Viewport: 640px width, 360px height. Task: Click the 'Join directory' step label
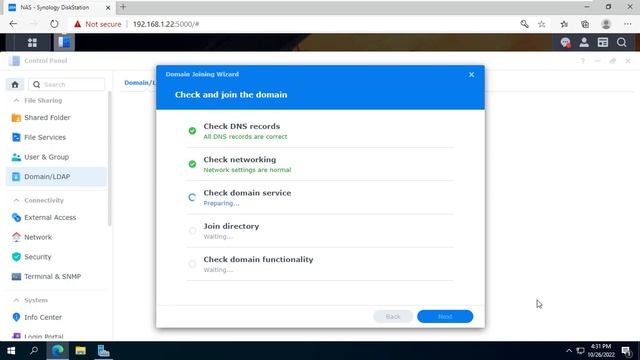[231, 226]
